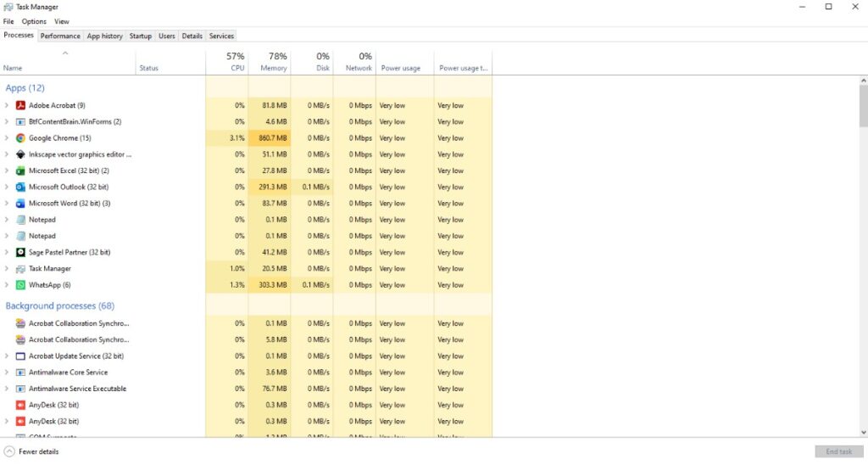
Task: Expand the Acrobat Update Service row
Action: (7, 356)
